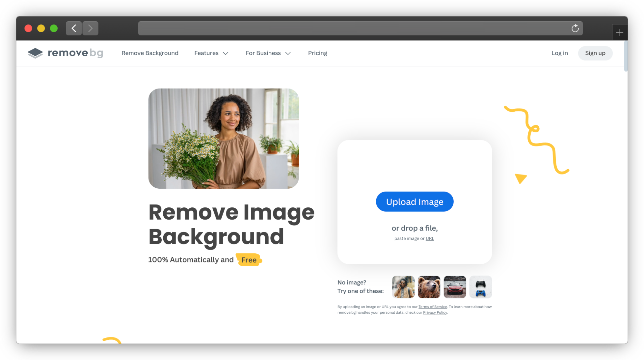The image size is (644, 360).
Task: Click the Pricing menu item
Action: click(x=318, y=53)
